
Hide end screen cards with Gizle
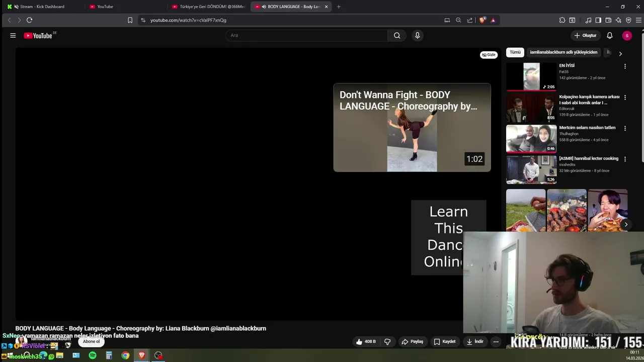pos(489,55)
